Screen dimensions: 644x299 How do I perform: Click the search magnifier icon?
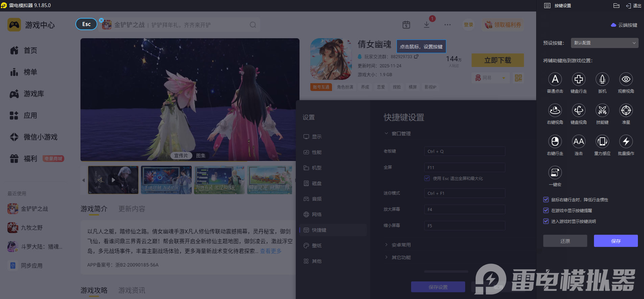tap(253, 25)
